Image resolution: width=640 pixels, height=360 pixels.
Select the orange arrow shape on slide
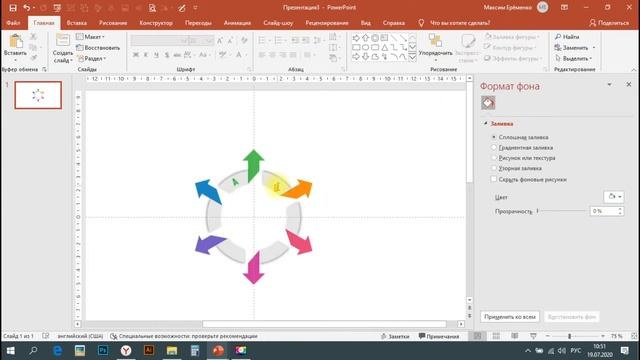pyautogui.click(x=298, y=189)
